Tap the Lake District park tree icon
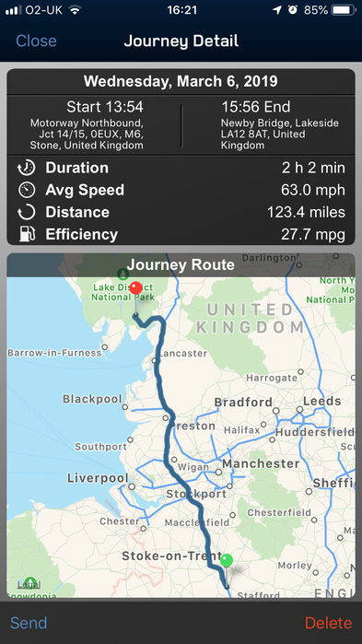This screenshot has width=362, height=644. pos(123,273)
